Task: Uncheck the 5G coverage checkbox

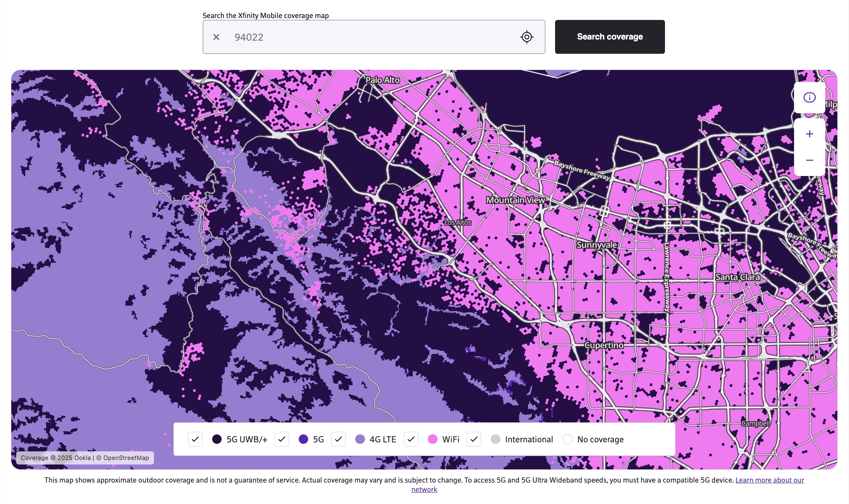Action: pos(282,439)
